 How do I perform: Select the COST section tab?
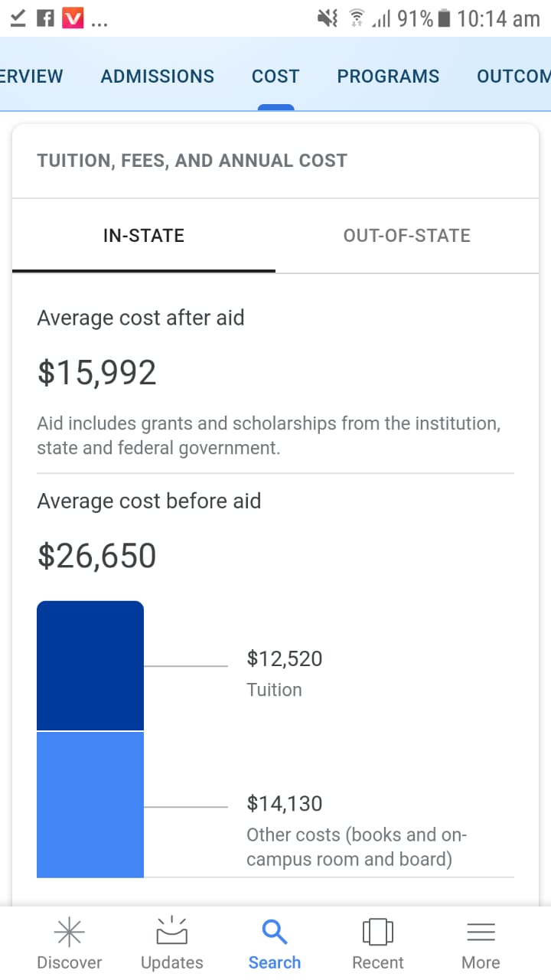(x=275, y=77)
